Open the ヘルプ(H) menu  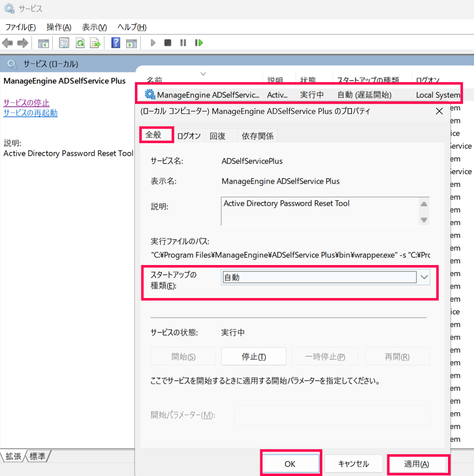132,27
